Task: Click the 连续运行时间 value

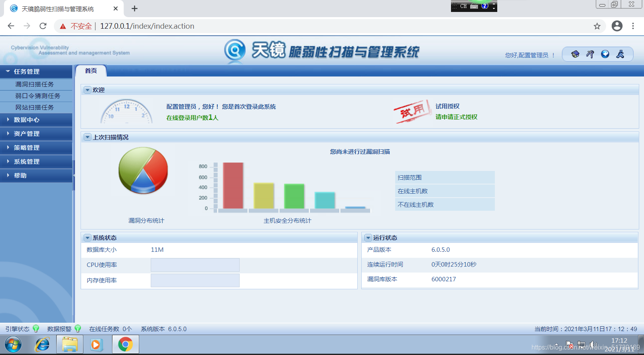Action: click(x=454, y=265)
